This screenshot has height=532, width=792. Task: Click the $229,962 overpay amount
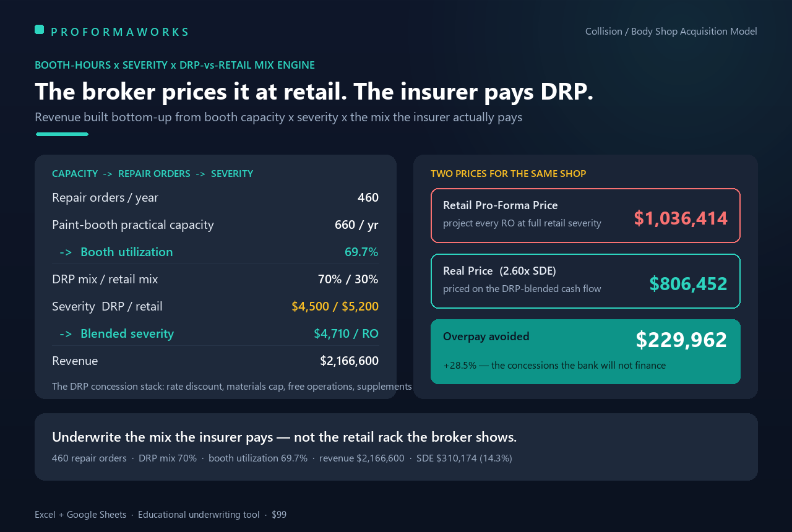point(681,340)
